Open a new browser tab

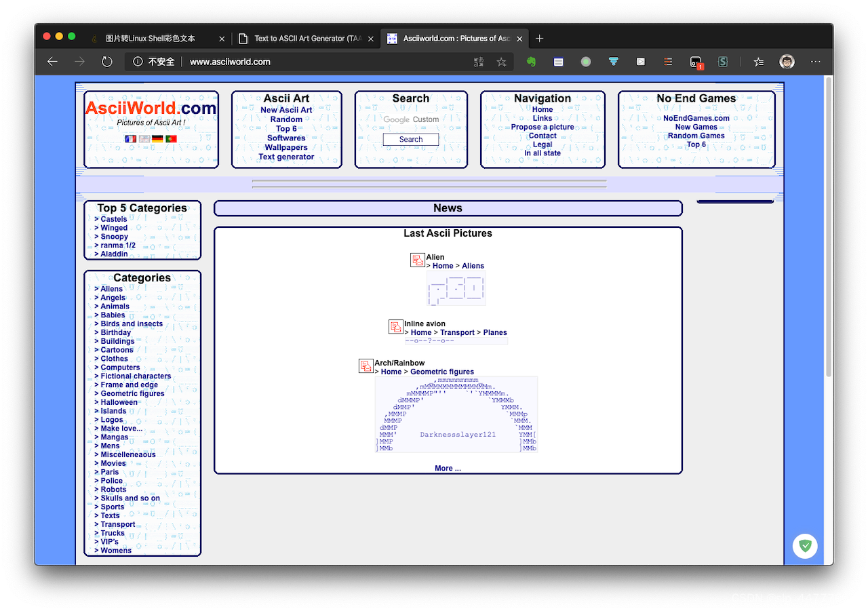pyautogui.click(x=539, y=39)
